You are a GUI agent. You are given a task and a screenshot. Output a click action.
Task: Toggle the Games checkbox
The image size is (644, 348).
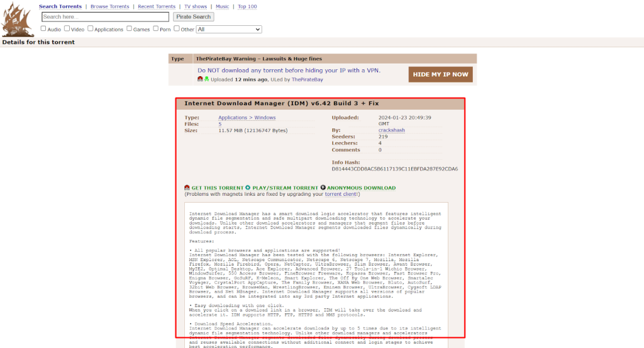click(129, 28)
